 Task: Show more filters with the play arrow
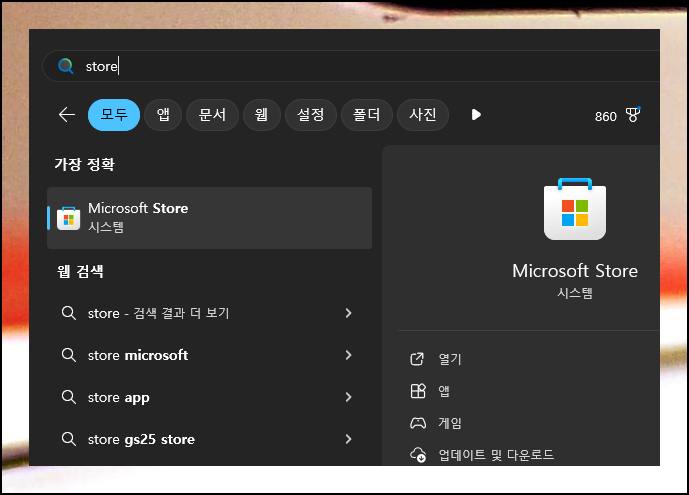point(476,115)
